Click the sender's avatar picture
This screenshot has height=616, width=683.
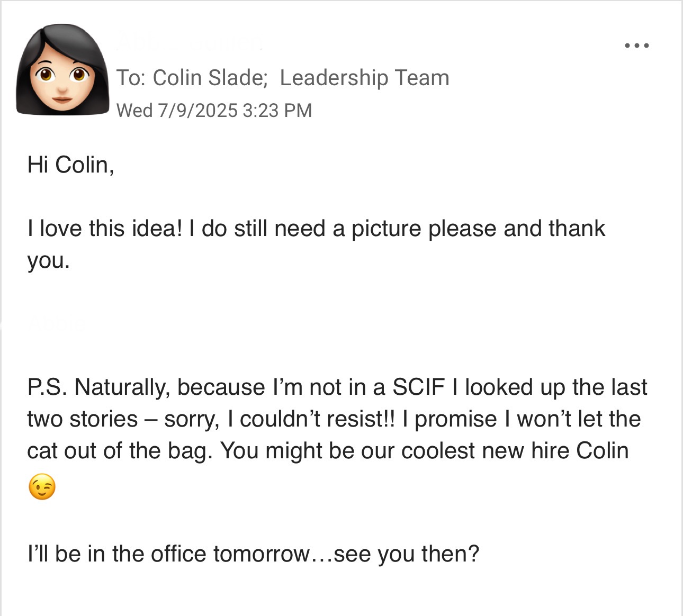[62, 69]
